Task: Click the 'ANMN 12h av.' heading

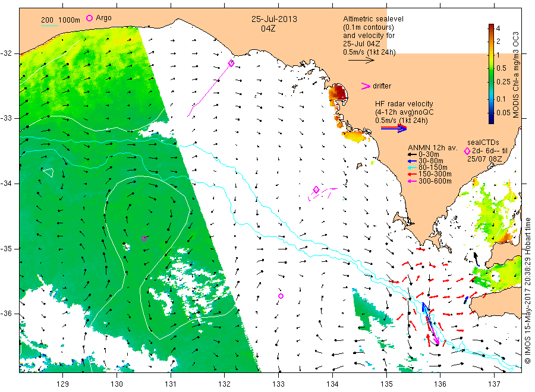Action: coord(432,148)
